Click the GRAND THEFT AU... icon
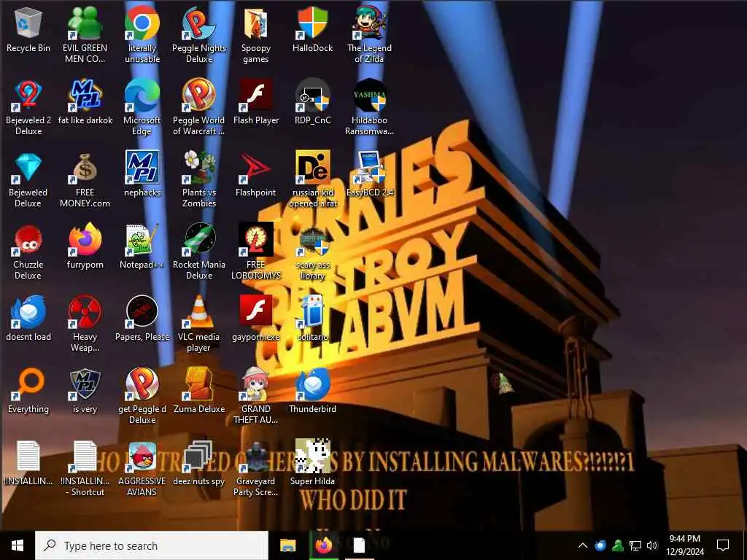Screen dimensions: 747x560 point(256,396)
